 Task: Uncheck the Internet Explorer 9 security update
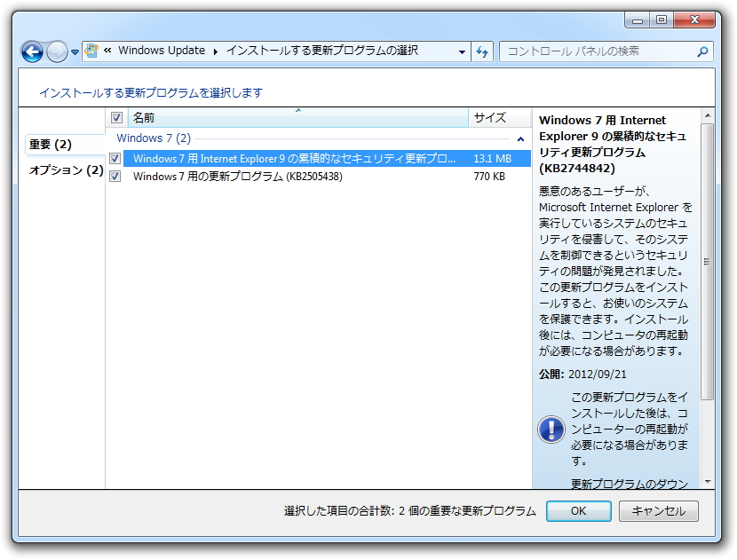click(x=116, y=157)
